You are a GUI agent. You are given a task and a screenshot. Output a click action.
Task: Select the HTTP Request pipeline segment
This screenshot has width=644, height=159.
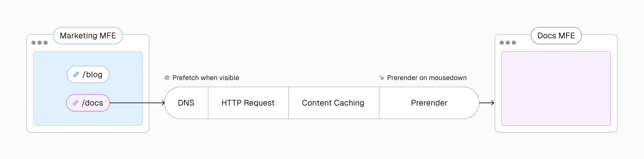tap(248, 103)
